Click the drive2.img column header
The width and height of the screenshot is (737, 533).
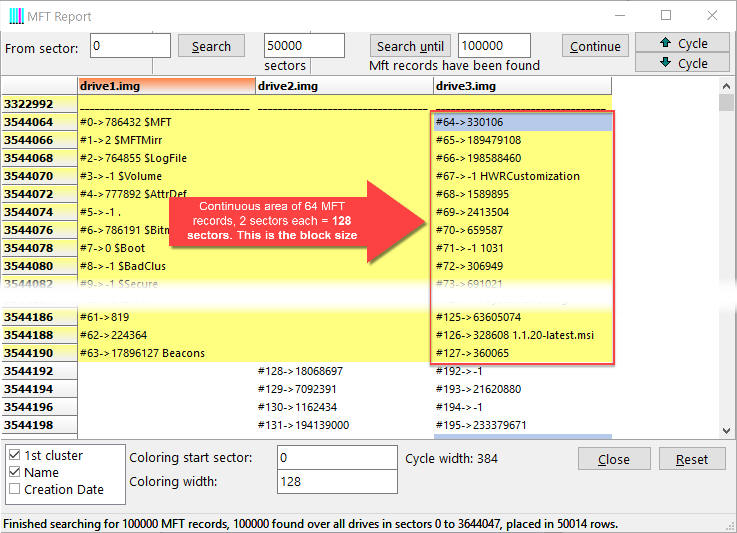[x=344, y=86]
